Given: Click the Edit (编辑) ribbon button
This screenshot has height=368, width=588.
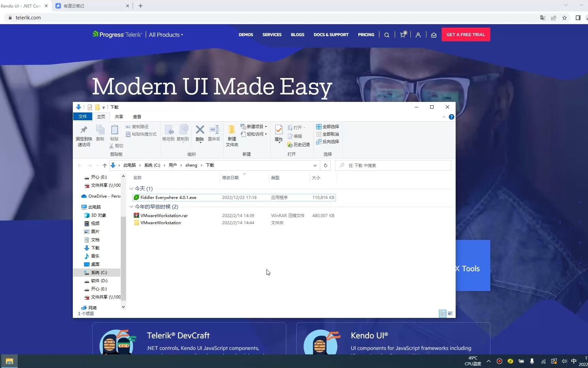Looking at the screenshot, I should coord(295,136).
